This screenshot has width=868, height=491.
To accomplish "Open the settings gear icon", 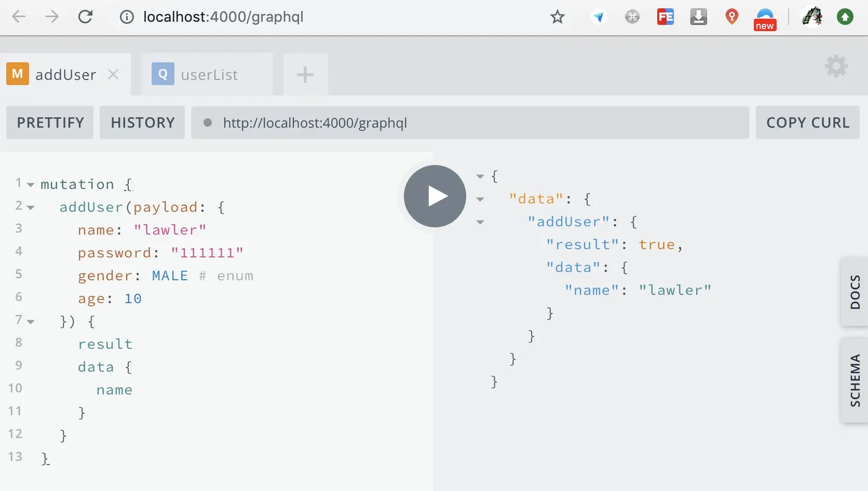I will click(836, 66).
